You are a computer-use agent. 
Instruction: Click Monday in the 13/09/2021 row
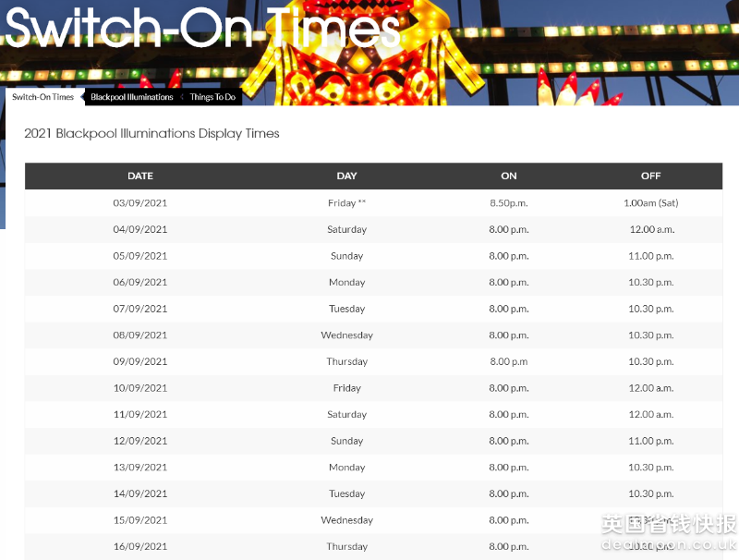347,468
